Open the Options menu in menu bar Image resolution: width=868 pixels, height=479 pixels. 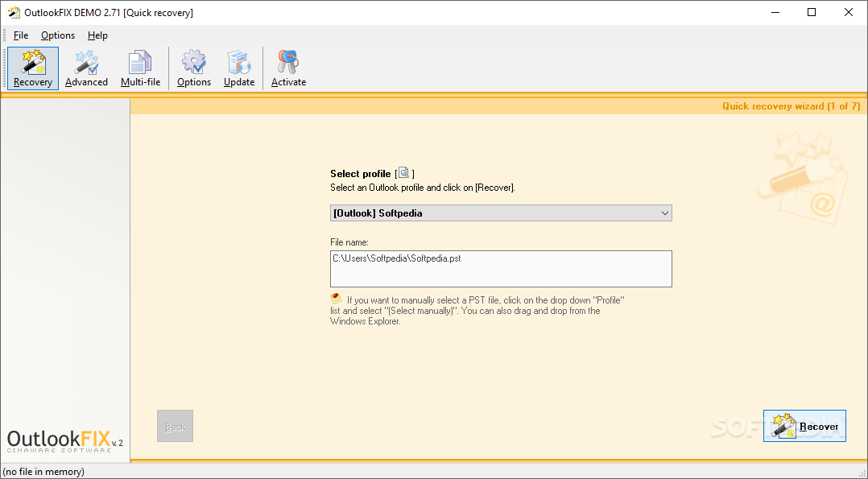click(58, 35)
